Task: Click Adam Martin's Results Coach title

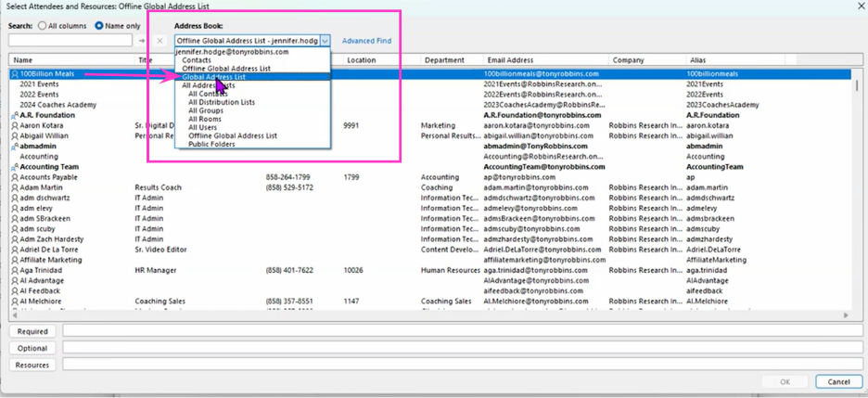Action: [159, 187]
